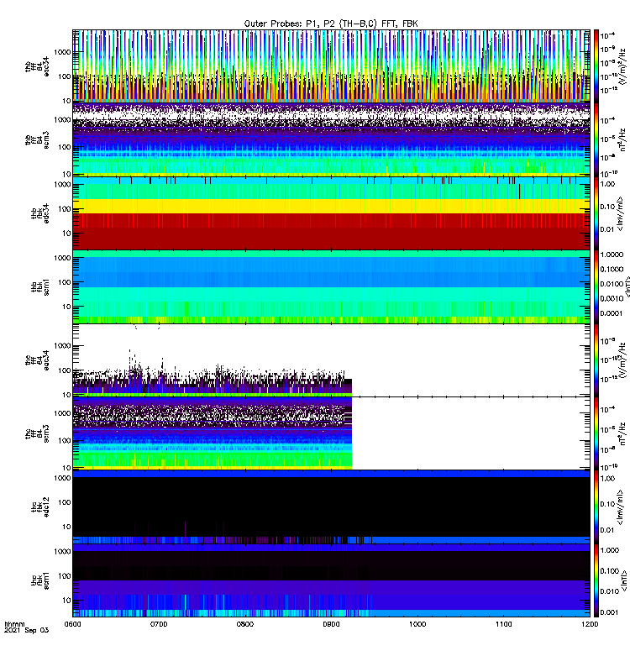Image resolution: width=630 pixels, height=672 pixels.
Task: Click the color bar of the thb eac34 FFT panel
Action: pos(596,66)
